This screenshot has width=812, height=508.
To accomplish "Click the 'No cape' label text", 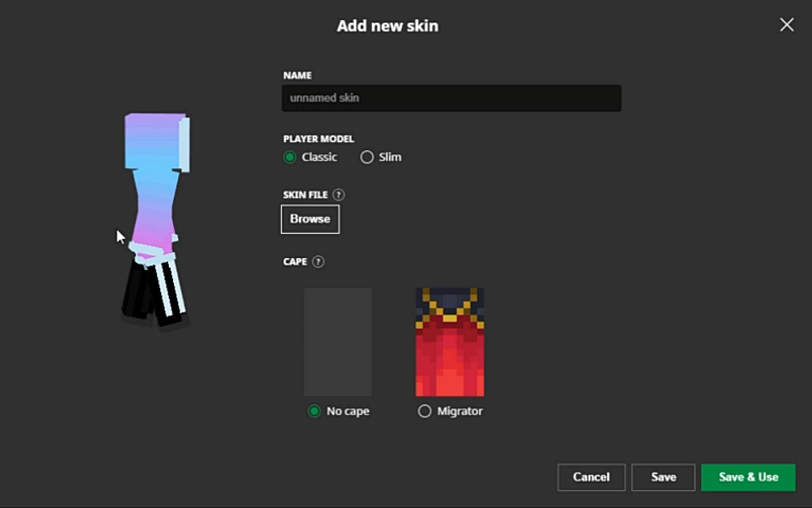I will [x=348, y=411].
